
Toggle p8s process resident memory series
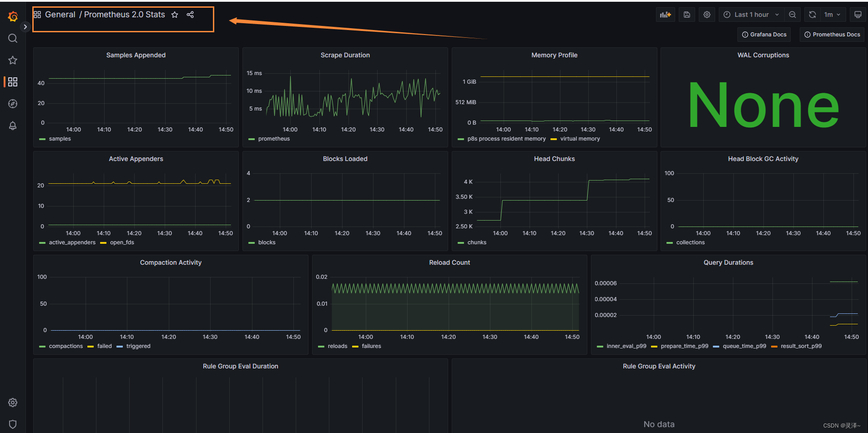(x=506, y=139)
